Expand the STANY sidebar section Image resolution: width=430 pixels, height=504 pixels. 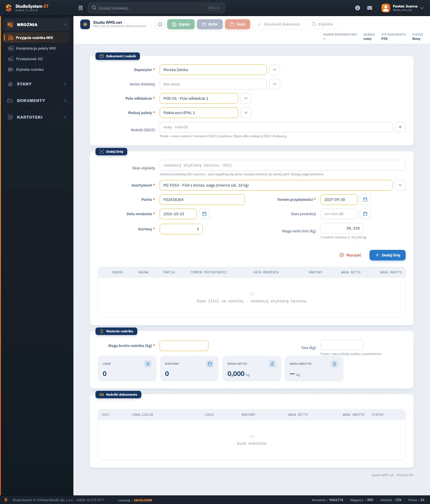click(x=37, y=84)
